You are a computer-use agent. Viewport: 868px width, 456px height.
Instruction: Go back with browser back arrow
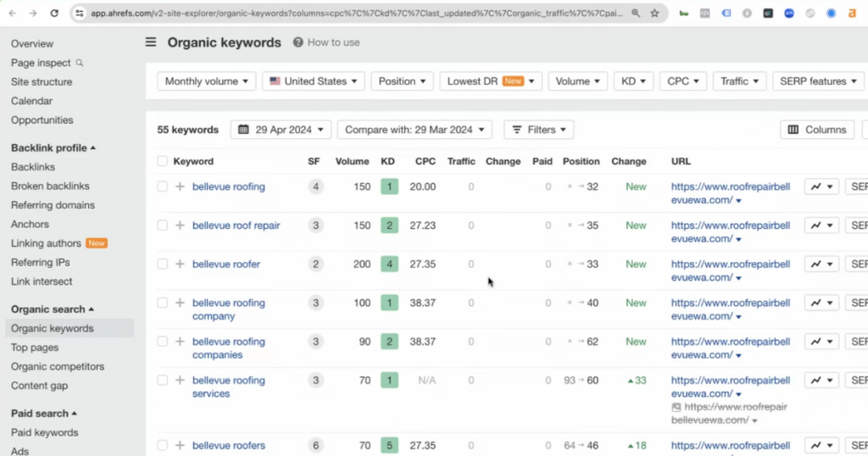(x=13, y=14)
